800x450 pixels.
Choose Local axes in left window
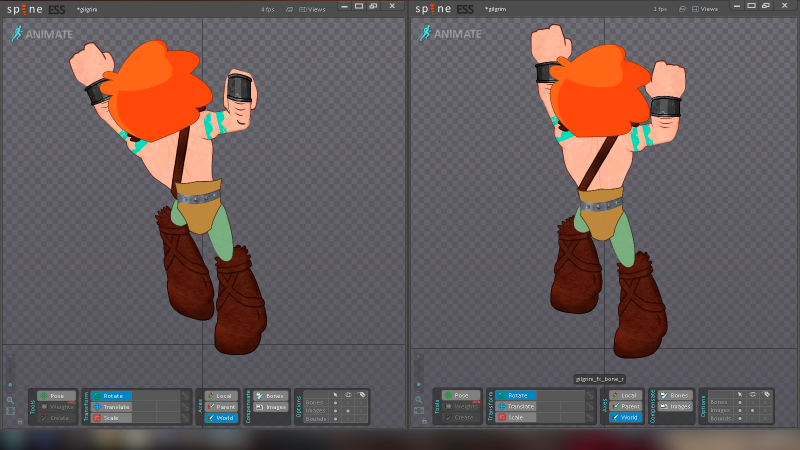coord(221,395)
